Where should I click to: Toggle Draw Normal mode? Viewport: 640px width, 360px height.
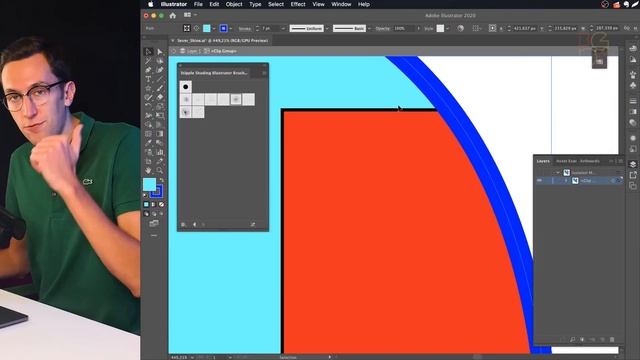(x=146, y=213)
